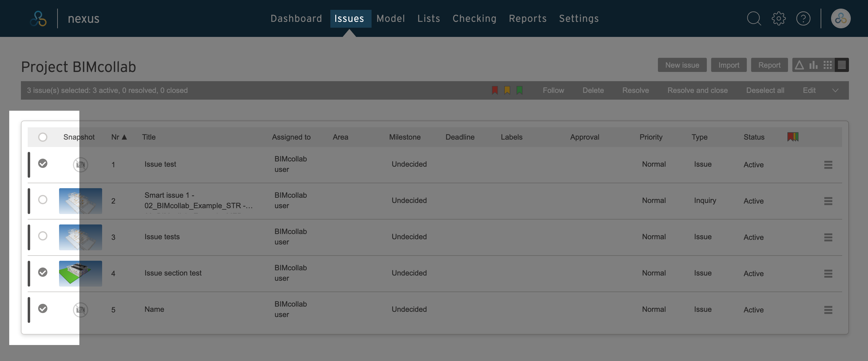Click Edit in selection bar
The height and width of the screenshot is (361, 868).
[x=809, y=90]
